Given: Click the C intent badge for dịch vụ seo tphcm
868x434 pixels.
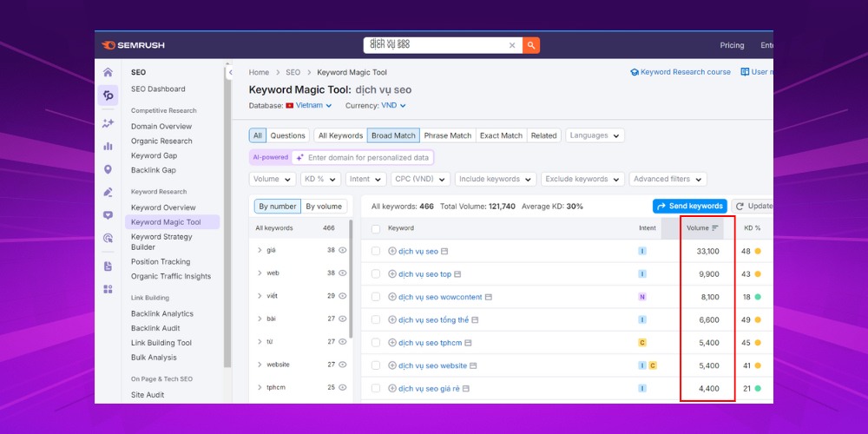Looking at the screenshot, I should [x=642, y=343].
